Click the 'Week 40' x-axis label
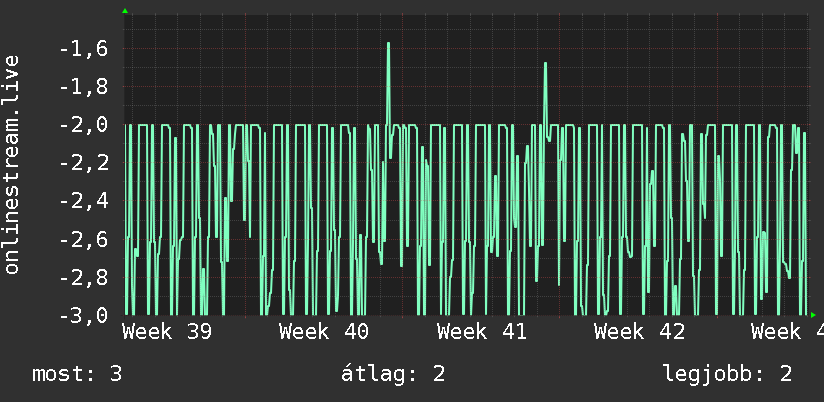The image size is (824, 402). (324, 332)
